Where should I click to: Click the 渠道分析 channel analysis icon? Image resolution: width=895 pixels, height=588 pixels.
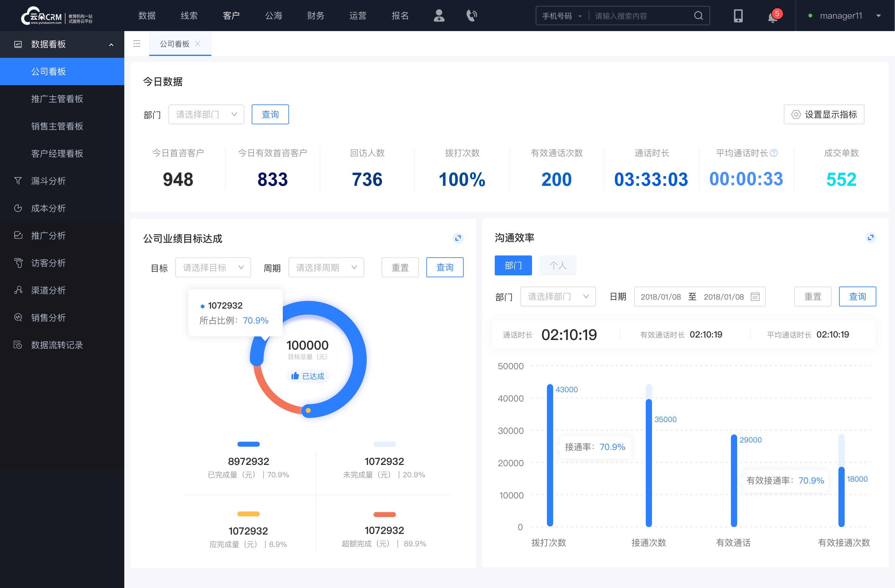click(18, 289)
